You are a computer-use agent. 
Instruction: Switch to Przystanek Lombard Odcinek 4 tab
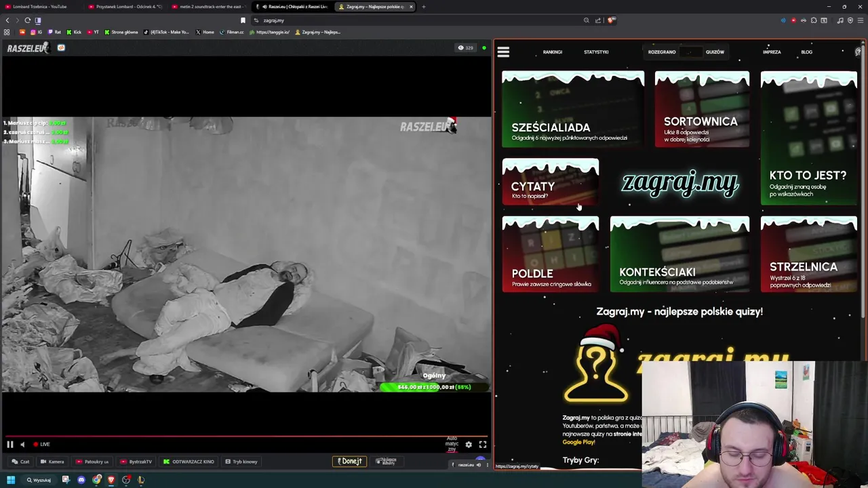[x=125, y=7]
